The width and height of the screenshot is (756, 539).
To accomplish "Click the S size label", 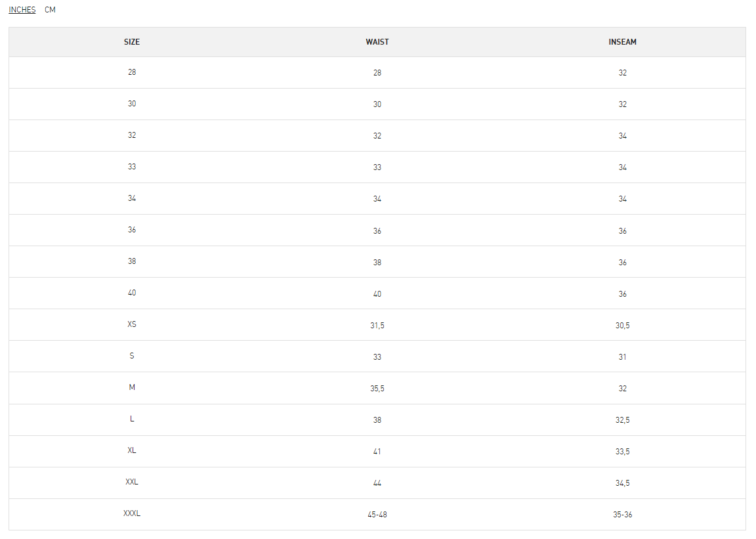I will (x=132, y=356).
